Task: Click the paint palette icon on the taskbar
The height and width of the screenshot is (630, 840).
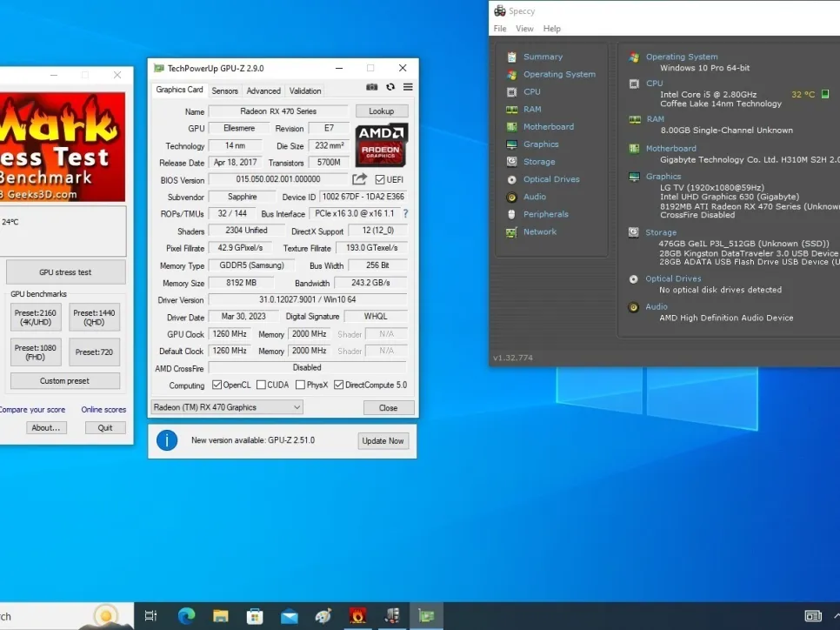Action: pos(323,616)
